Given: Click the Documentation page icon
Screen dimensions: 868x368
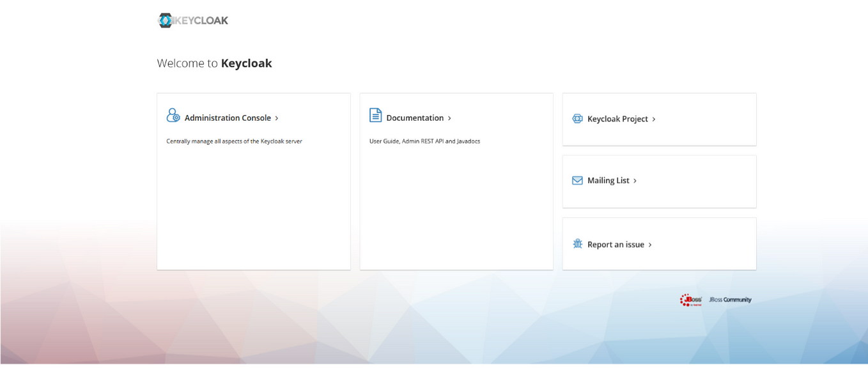Looking at the screenshot, I should (x=376, y=115).
